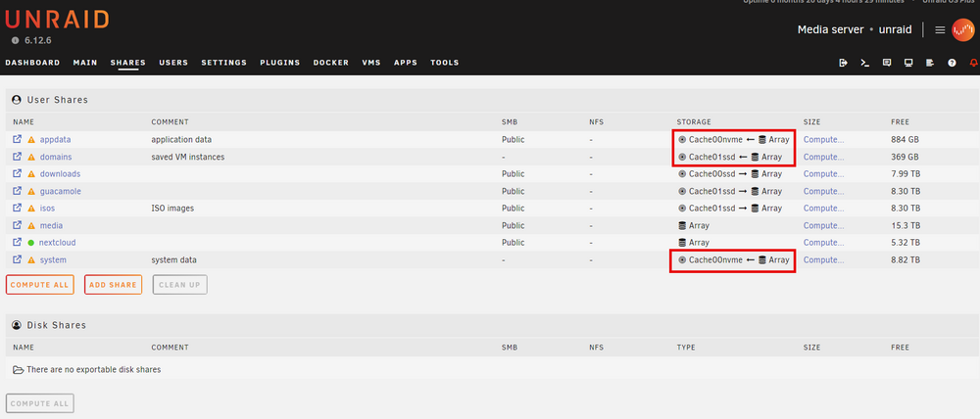This screenshot has height=419, width=980.
Task: Click the logout icon in header
Action: pos(843,63)
